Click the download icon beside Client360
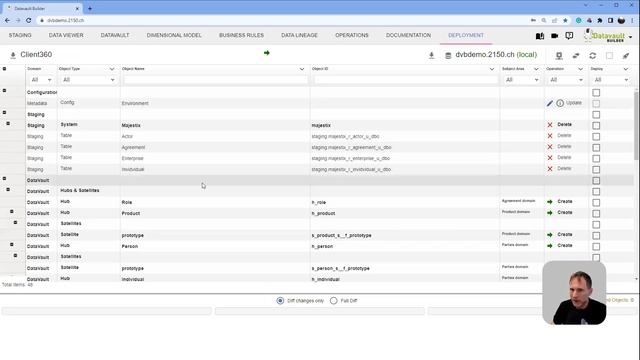This screenshot has width=640, height=360. coord(13,55)
